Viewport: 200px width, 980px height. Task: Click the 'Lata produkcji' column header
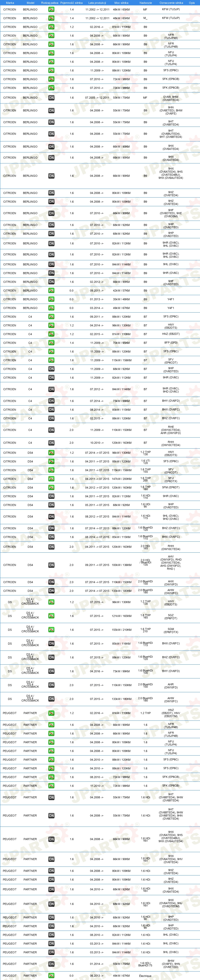(97, 3)
